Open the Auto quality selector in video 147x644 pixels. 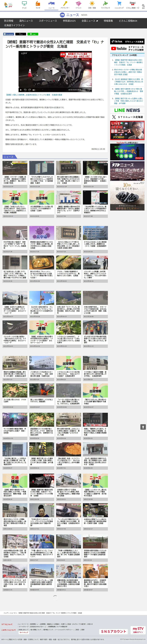coord(84,90)
